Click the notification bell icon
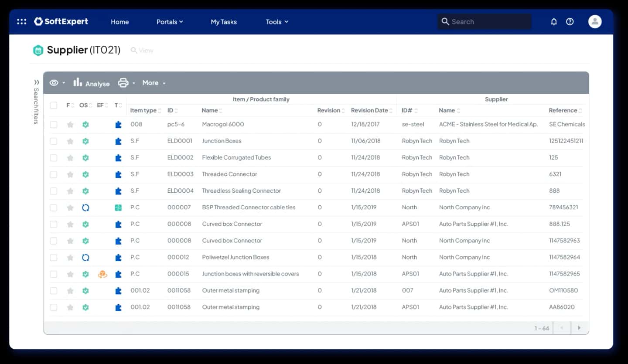The width and height of the screenshot is (628, 364). point(554,22)
